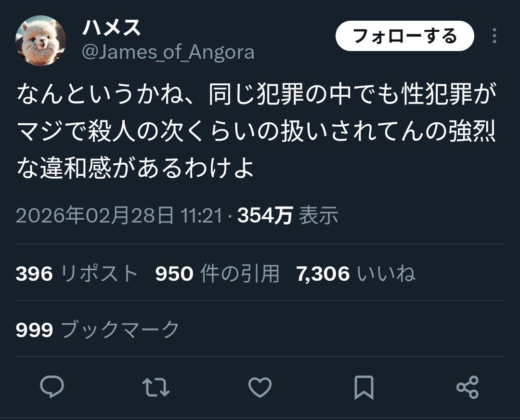Click the tweet's second text line

[256, 131]
